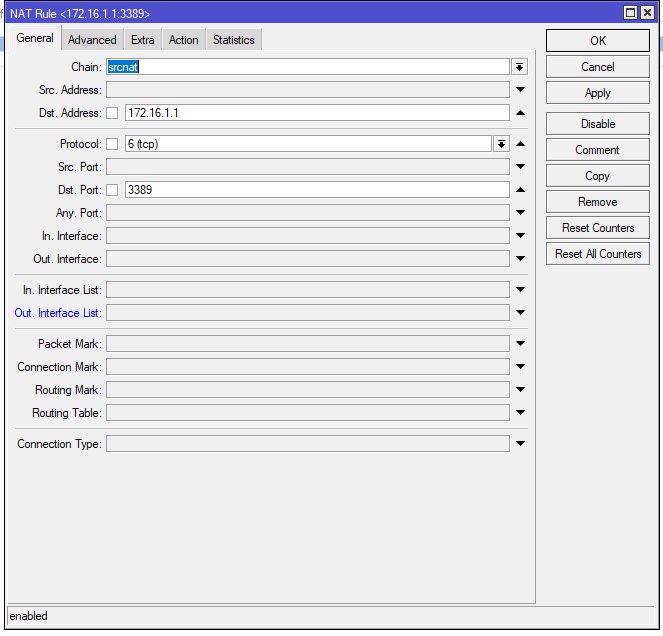Click the OK button
This screenshot has height=636, width=663.
click(x=597, y=41)
